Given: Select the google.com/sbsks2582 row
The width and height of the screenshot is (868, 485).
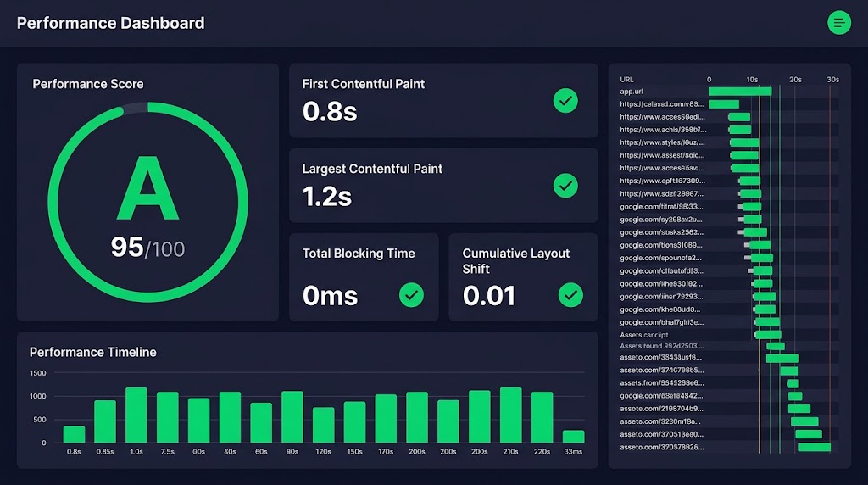Looking at the screenshot, I should [729, 232].
